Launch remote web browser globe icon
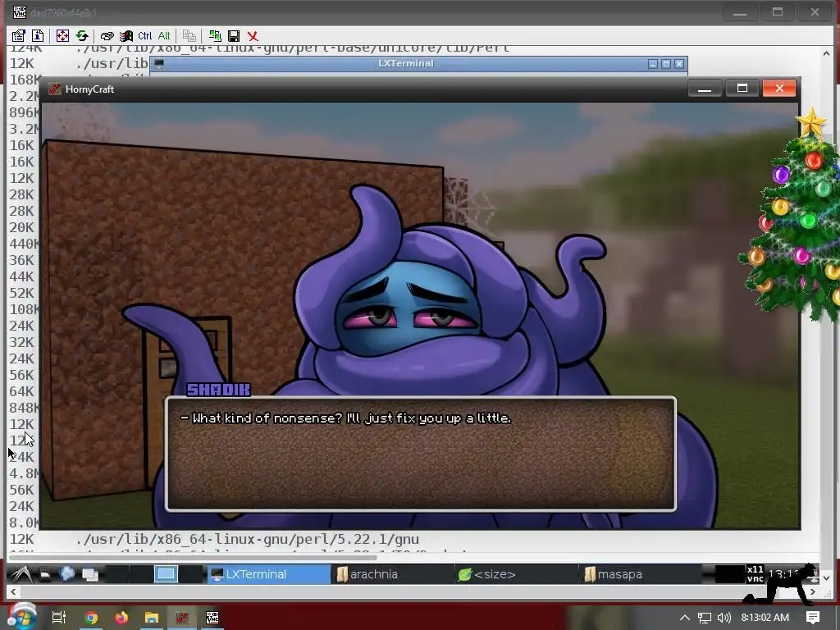This screenshot has height=630, width=840. tap(67, 574)
